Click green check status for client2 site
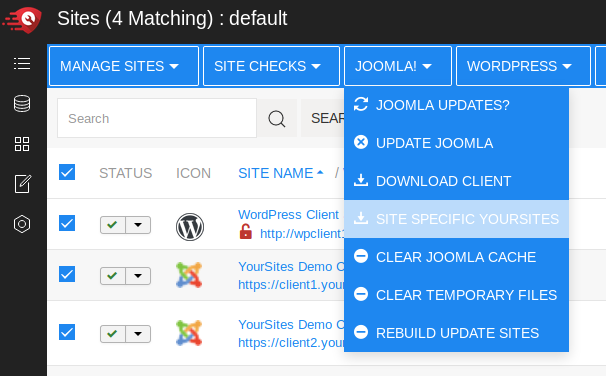This screenshot has height=376, width=606. click(112, 334)
